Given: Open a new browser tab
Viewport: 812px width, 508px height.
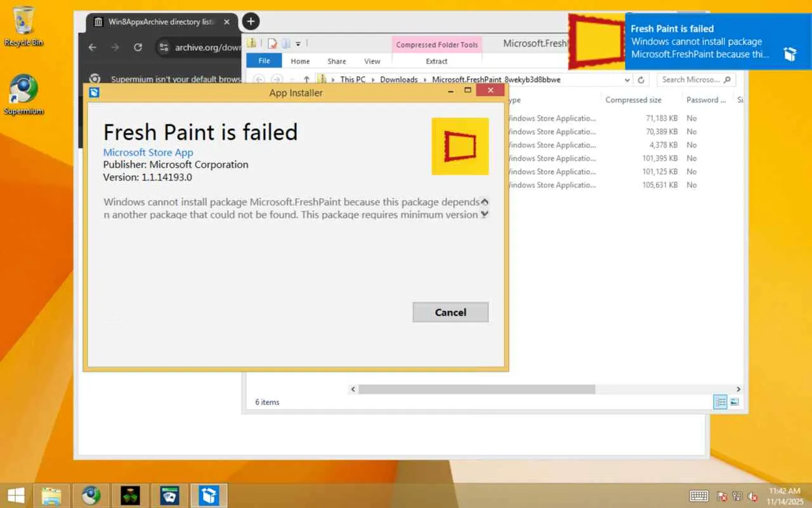Looking at the screenshot, I should [251, 22].
